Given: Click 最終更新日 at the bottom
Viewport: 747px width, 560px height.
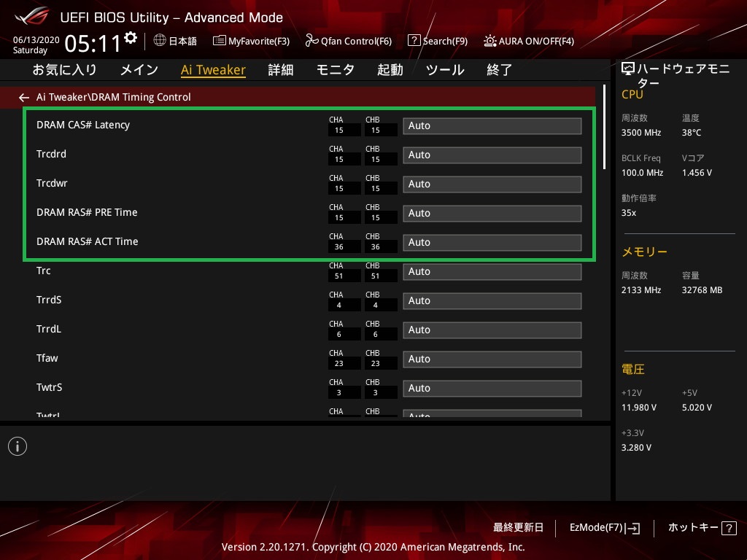Looking at the screenshot, I should pos(518,528).
